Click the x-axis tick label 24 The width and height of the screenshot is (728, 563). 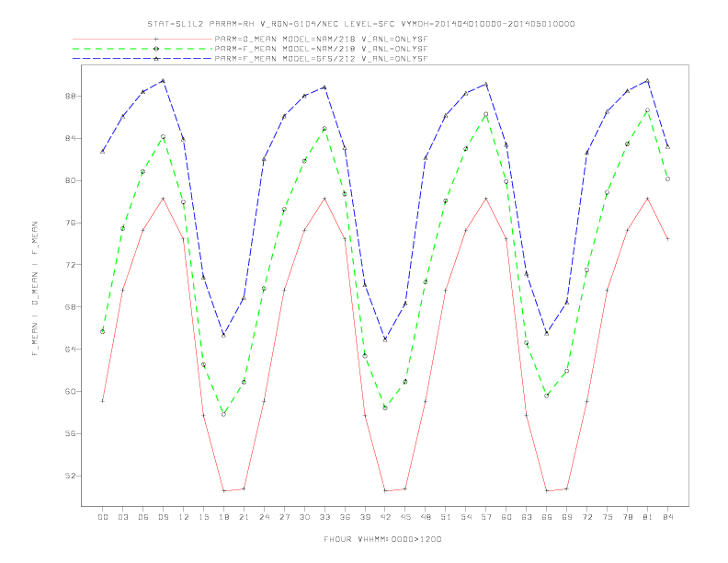coord(264,517)
